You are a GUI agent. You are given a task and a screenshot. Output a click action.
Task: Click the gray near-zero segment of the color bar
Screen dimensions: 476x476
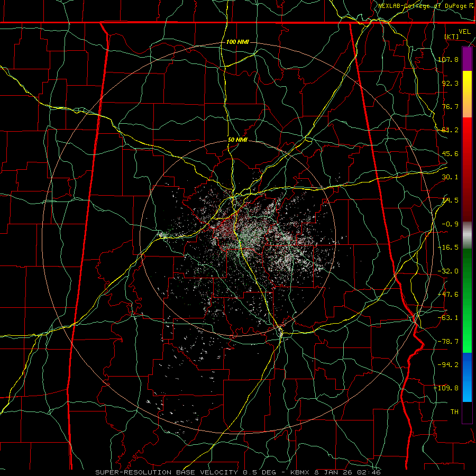467,235
